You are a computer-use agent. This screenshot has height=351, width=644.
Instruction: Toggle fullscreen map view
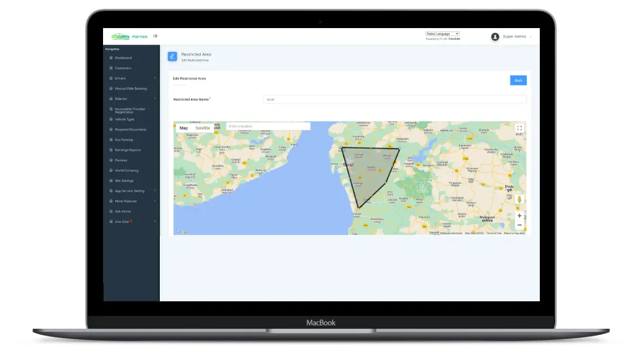[x=519, y=128]
